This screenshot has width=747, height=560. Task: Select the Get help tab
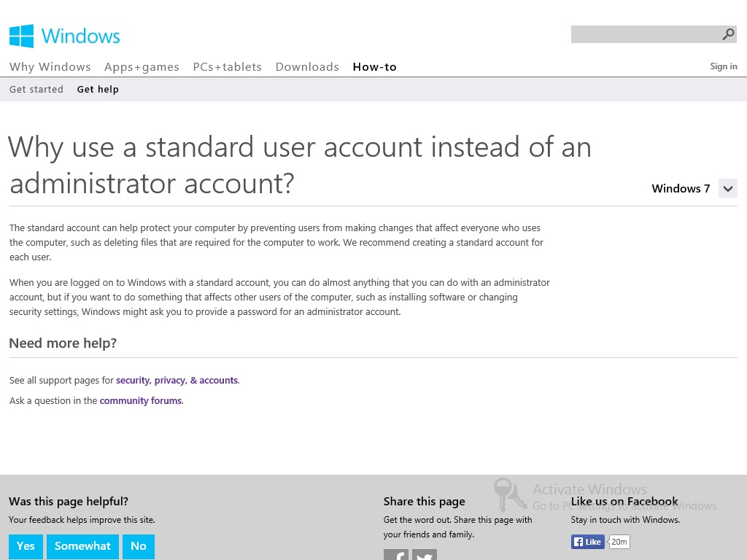[98, 90]
